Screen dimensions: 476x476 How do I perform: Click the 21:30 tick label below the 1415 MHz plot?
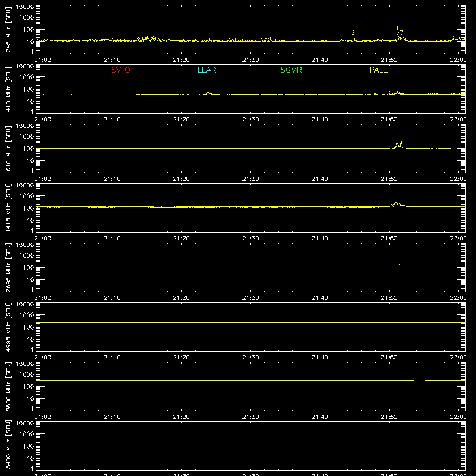[x=250, y=239]
